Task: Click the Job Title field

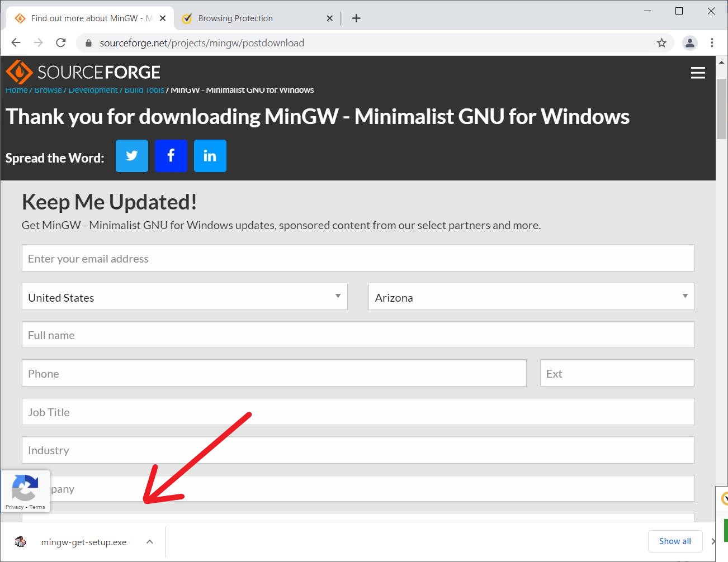Action: [x=358, y=412]
